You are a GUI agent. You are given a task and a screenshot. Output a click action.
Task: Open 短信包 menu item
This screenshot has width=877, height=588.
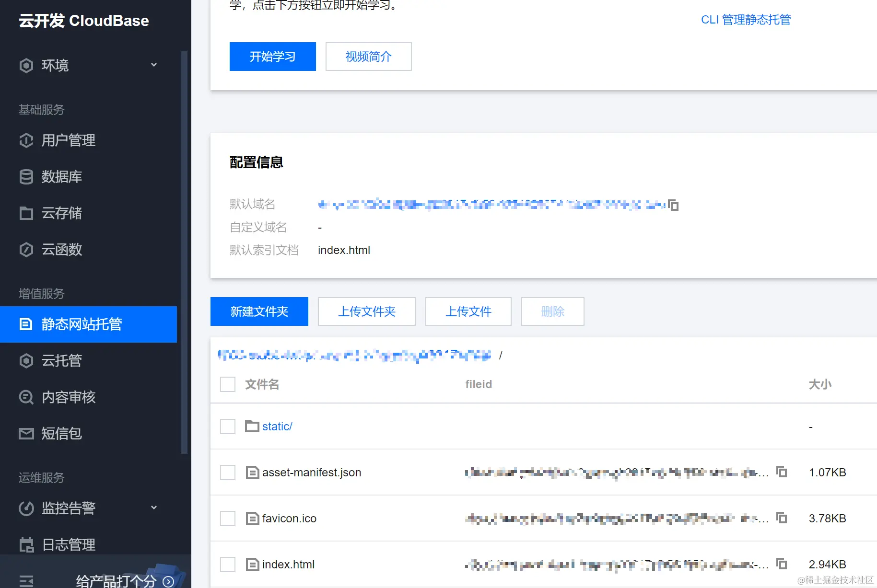[x=88, y=434]
